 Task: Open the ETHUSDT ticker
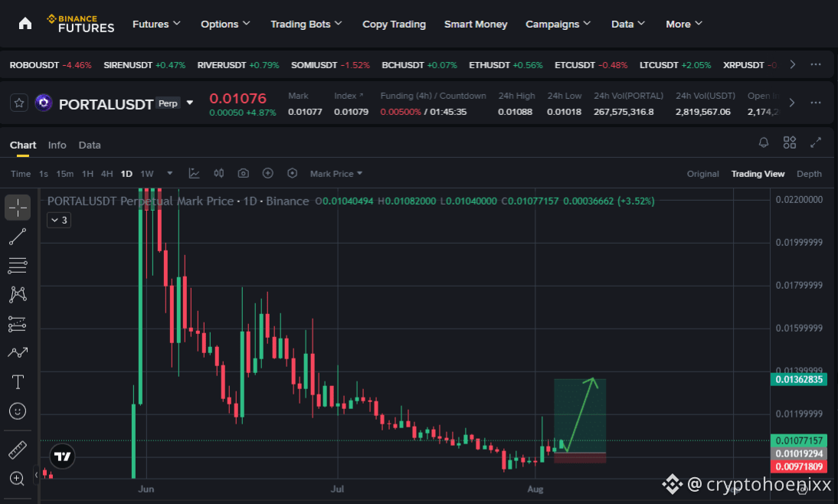(506, 64)
